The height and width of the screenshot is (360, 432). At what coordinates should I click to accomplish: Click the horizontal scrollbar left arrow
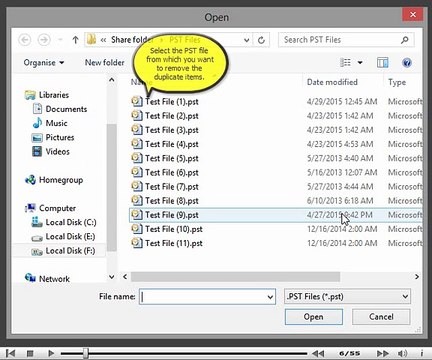125,277
